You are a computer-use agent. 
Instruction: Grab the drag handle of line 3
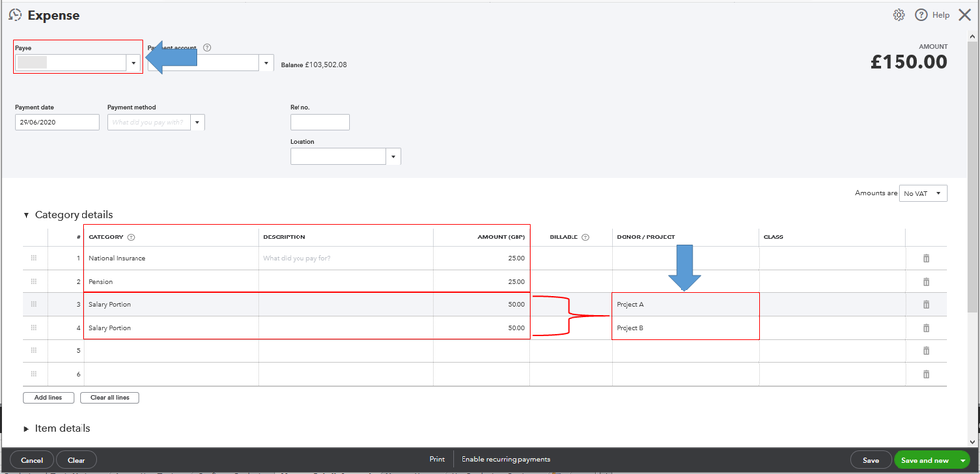(34, 304)
